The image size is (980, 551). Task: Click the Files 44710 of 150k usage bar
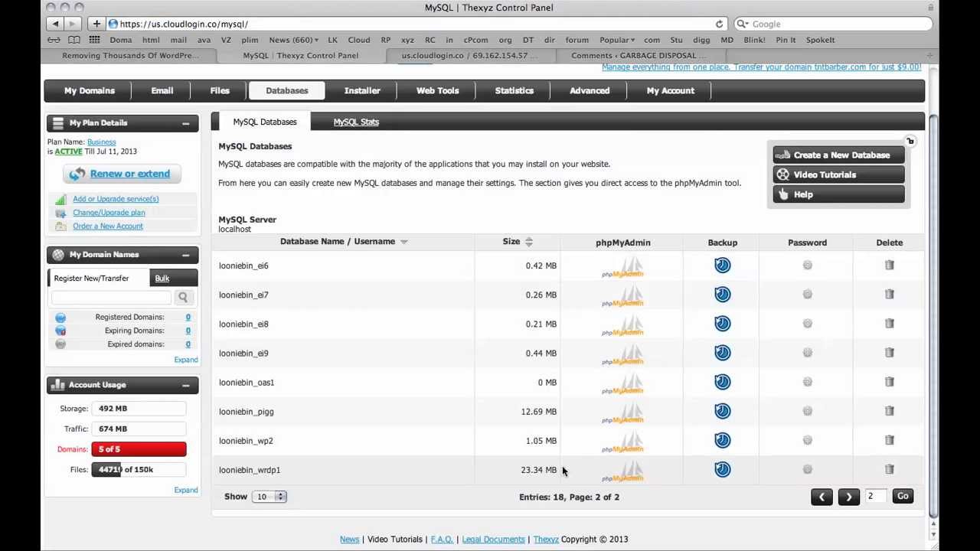[x=139, y=469]
